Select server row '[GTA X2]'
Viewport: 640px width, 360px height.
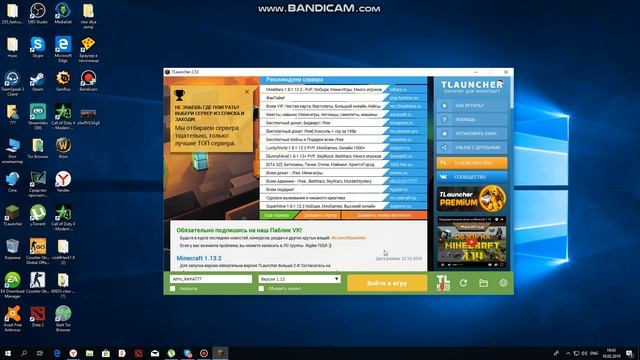point(343,164)
